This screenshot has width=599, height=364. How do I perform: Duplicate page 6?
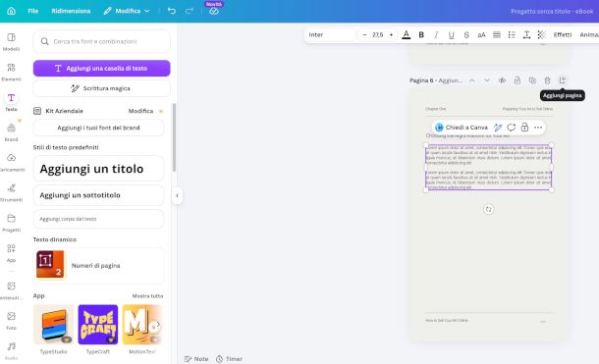click(x=532, y=80)
